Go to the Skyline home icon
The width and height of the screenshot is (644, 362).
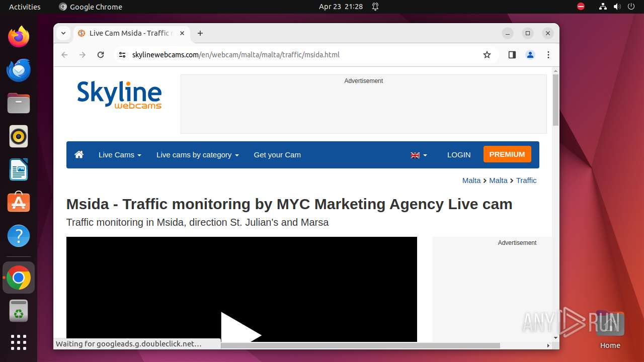pyautogui.click(x=79, y=155)
